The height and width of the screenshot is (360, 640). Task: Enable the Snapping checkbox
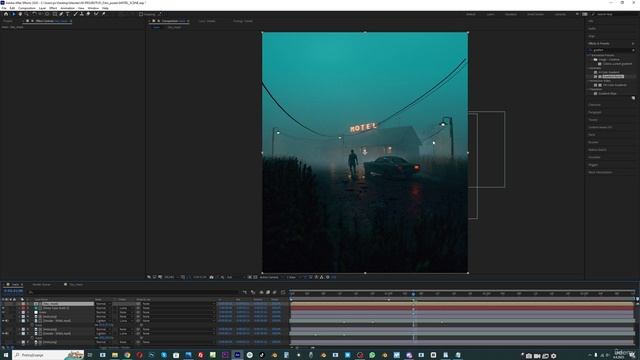pyautogui.click(x=141, y=14)
